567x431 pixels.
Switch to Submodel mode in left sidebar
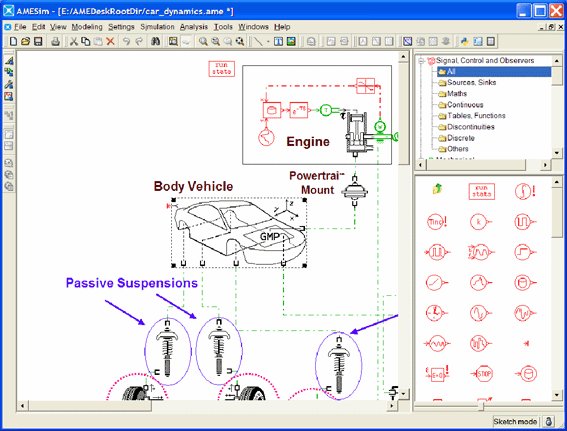[9, 72]
